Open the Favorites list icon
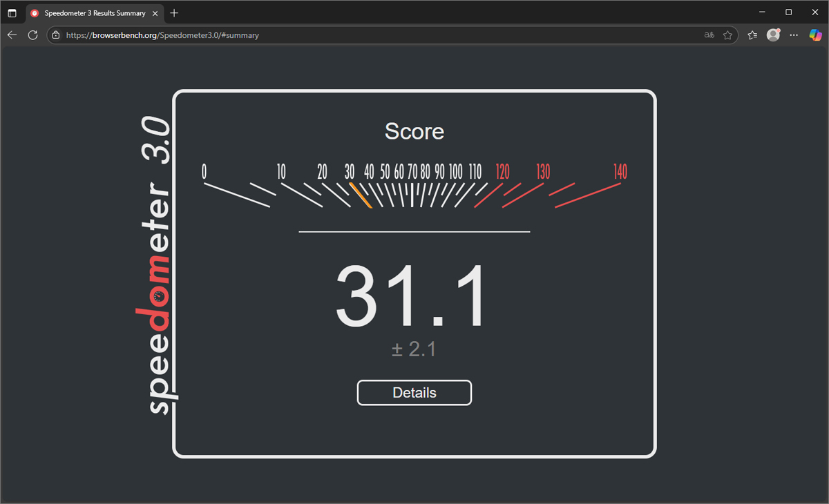 tap(752, 35)
